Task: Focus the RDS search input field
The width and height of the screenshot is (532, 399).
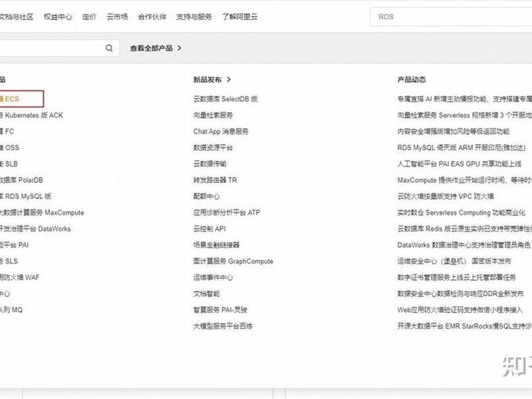Action: 451,17
